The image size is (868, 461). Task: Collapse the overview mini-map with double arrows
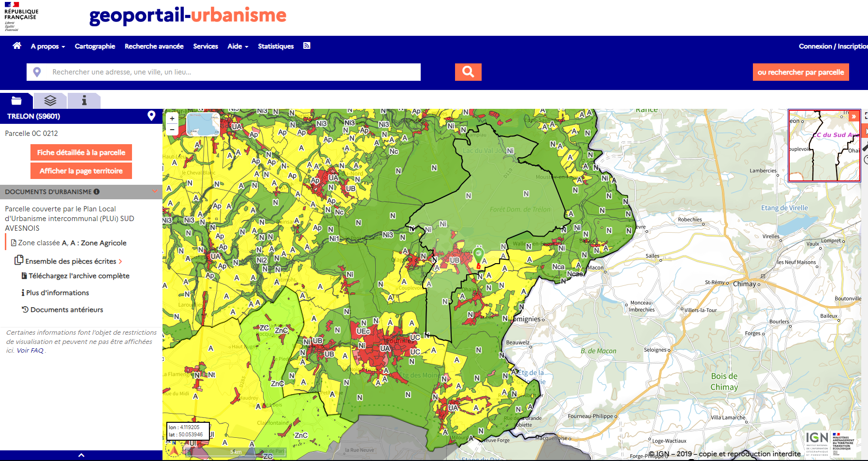854,116
